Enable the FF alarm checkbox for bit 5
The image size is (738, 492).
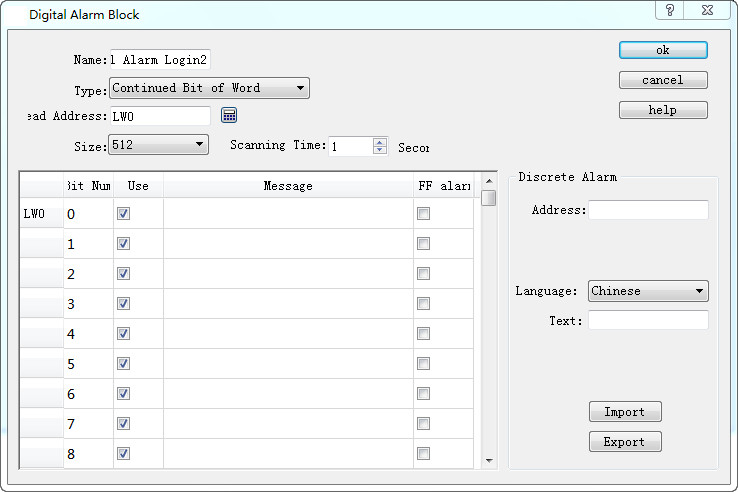pyautogui.click(x=423, y=363)
